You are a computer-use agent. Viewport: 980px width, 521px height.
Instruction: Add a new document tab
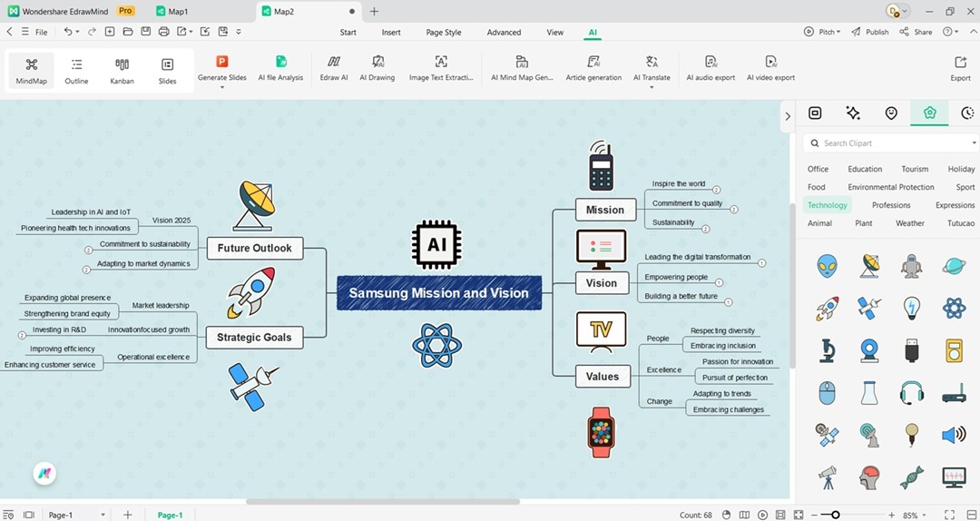tap(374, 11)
